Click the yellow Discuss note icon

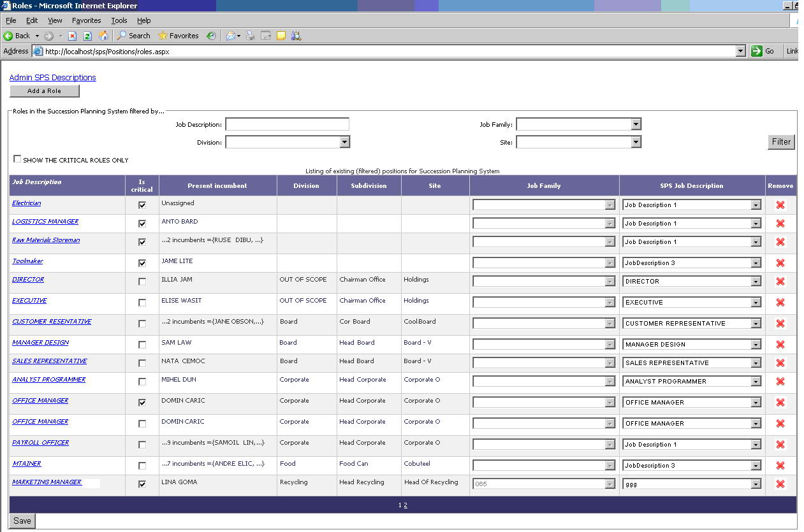(x=281, y=36)
